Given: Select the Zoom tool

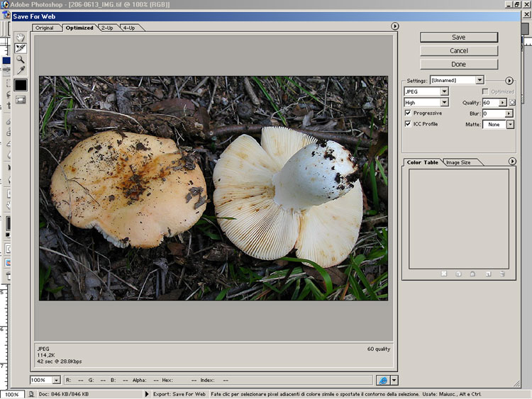Looking at the screenshot, I should click(x=21, y=60).
